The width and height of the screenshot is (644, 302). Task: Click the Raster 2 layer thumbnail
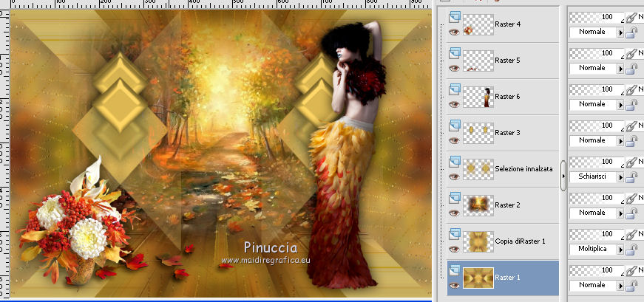click(478, 205)
